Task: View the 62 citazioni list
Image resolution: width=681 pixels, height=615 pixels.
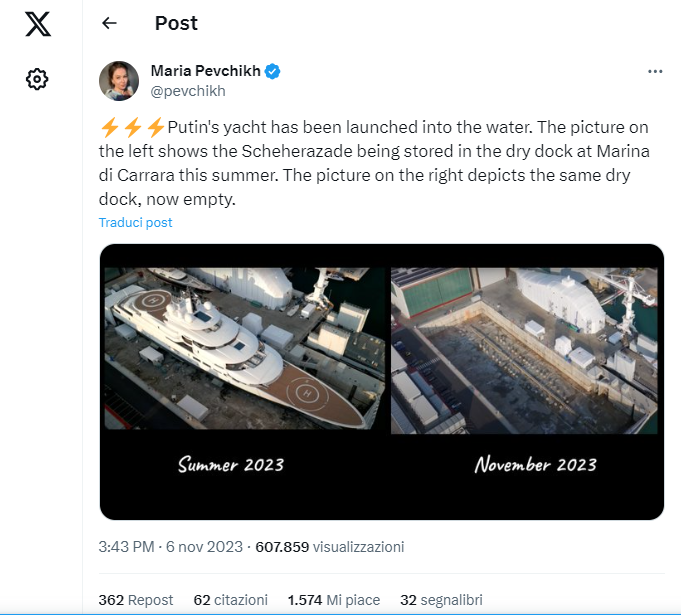Action: pos(231,600)
